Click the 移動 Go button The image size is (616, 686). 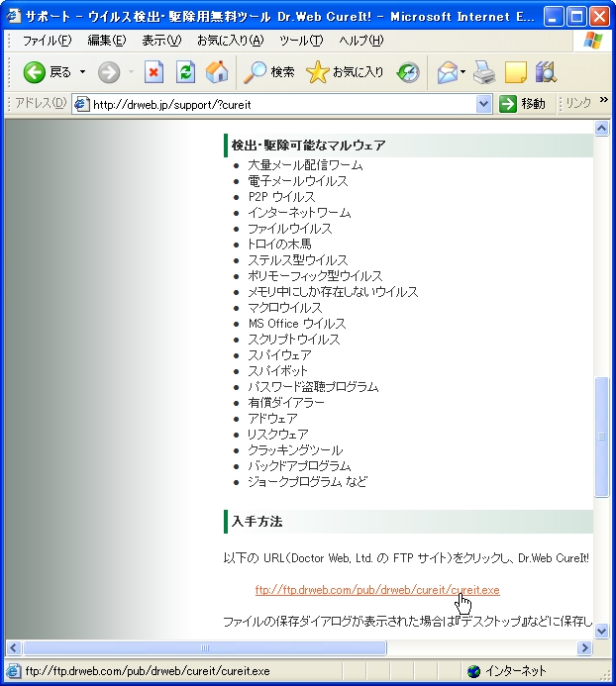tap(523, 104)
